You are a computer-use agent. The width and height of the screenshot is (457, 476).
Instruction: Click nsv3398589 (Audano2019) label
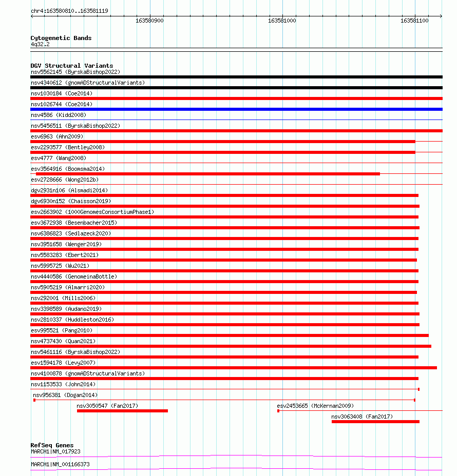(66, 309)
